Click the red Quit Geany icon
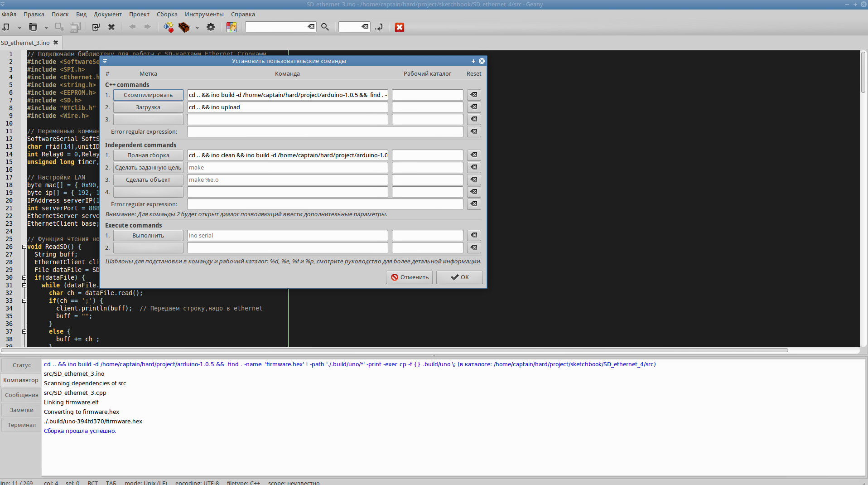Viewport: 868px width, 485px height. pyautogui.click(x=400, y=27)
